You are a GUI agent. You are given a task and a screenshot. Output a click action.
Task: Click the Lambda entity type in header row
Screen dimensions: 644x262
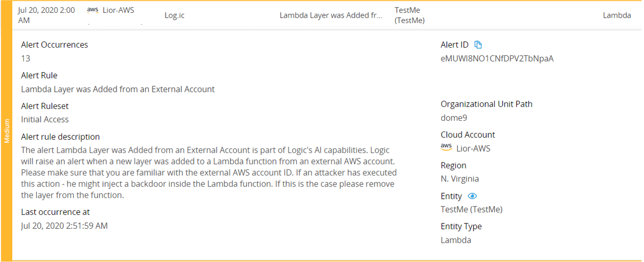pyautogui.click(x=617, y=15)
